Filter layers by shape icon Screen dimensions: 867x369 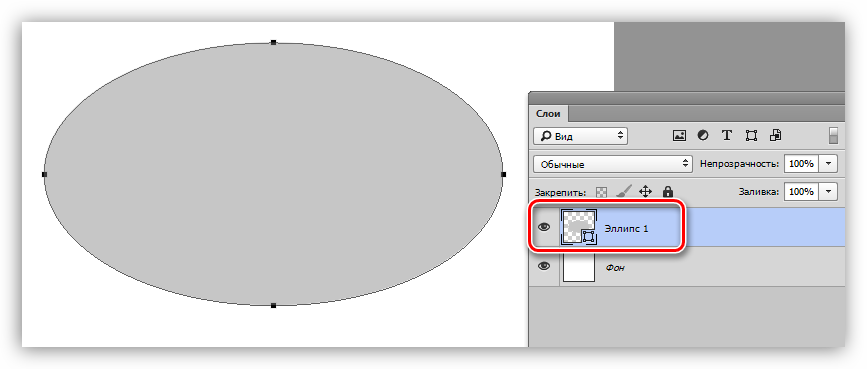click(x=751, y=135)
